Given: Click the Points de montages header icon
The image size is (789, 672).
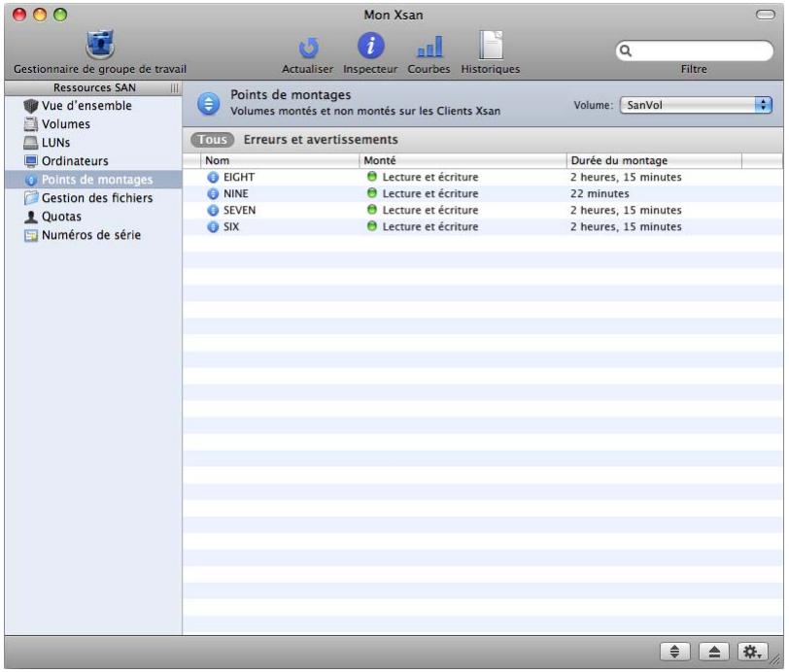Looking at the screenshot, I should pyautogui.click(x=208, y=104).
